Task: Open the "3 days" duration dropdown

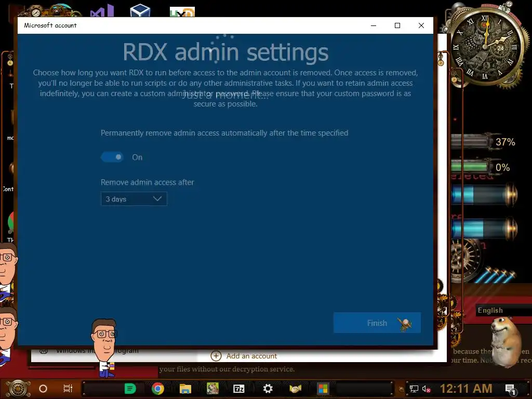Action: click(134, 199)
